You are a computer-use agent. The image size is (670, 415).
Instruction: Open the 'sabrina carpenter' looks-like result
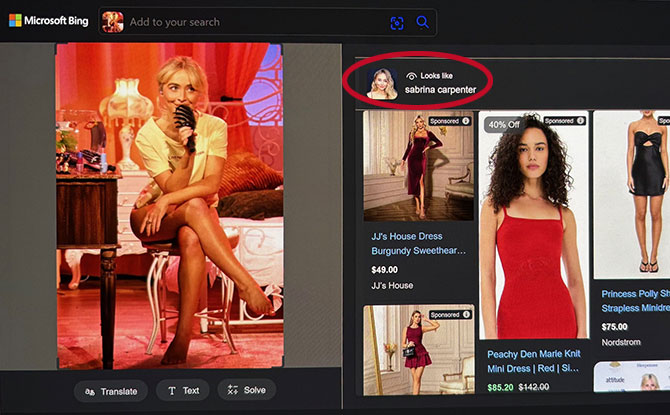[440, 90]
